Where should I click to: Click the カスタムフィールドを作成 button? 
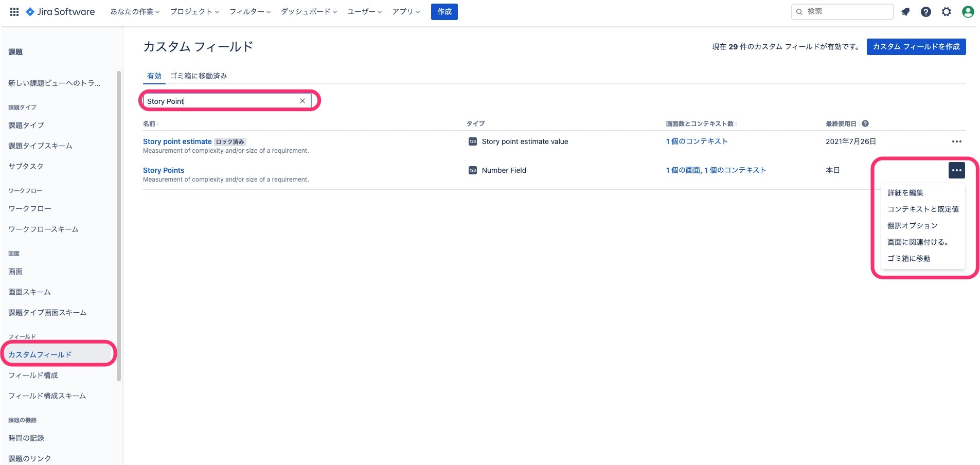coord(916,46)
